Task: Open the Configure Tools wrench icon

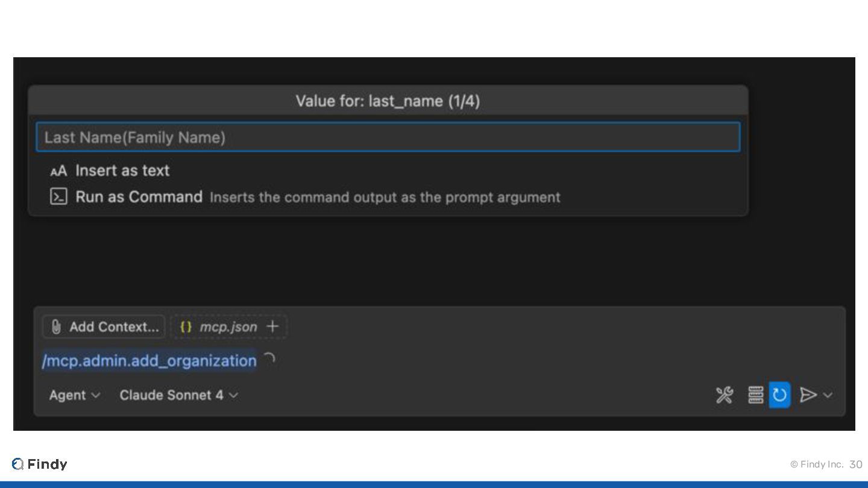Action: [x=725, y=395]
